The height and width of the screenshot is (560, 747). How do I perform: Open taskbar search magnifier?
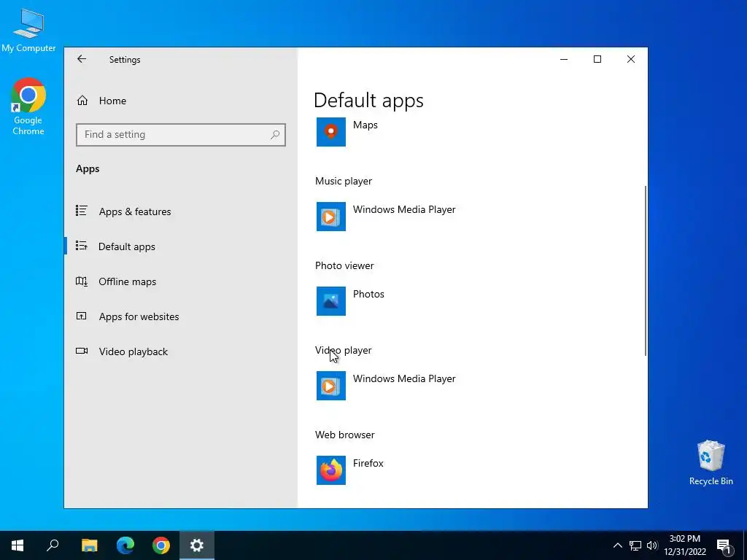click(x=53, y=545)
